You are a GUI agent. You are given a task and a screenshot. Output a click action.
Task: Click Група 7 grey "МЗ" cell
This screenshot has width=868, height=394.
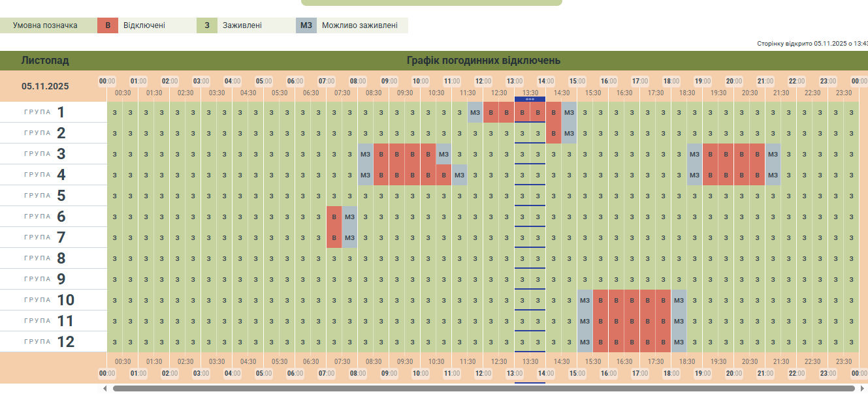coord(349,237)
